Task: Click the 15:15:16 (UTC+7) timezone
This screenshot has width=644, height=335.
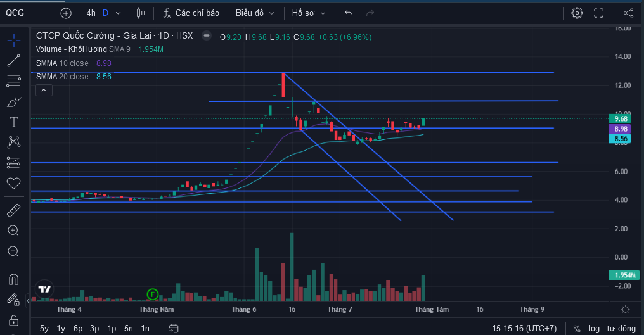Action: tap(524, 329)
